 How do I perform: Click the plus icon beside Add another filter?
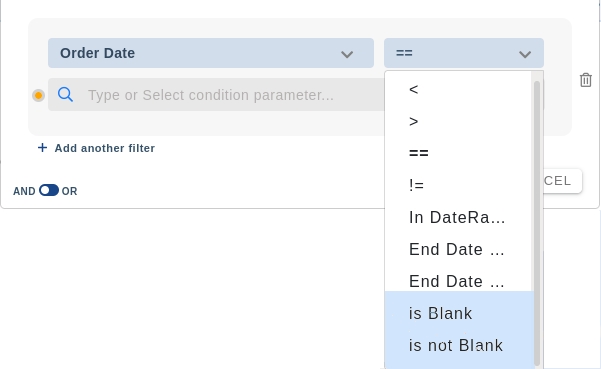click(43, 148)
